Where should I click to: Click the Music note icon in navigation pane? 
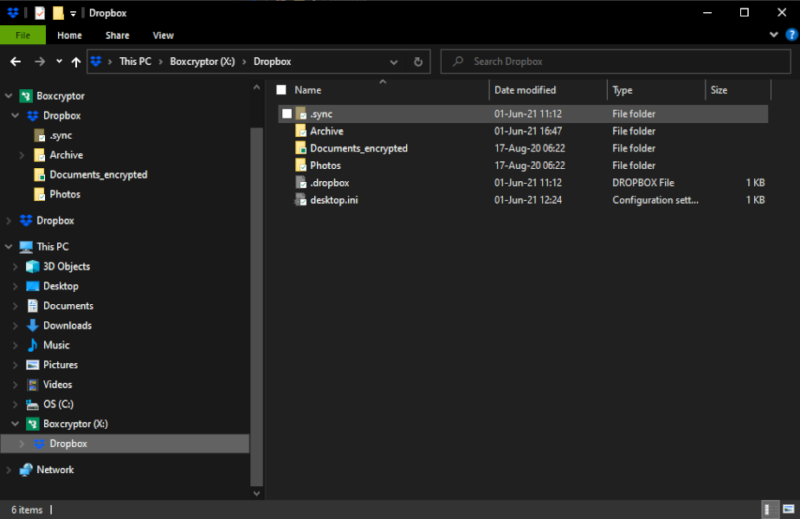click(33, 345)
